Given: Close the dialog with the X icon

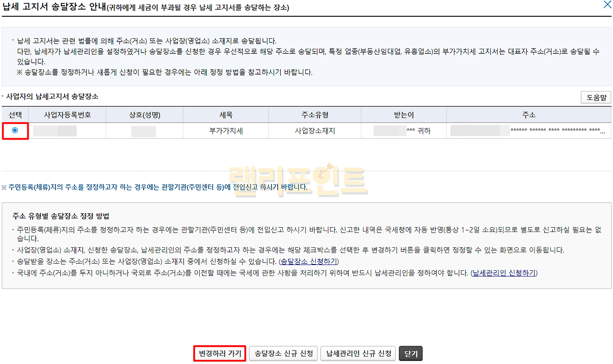Looking at the screenshot, I should coord(607,6).
